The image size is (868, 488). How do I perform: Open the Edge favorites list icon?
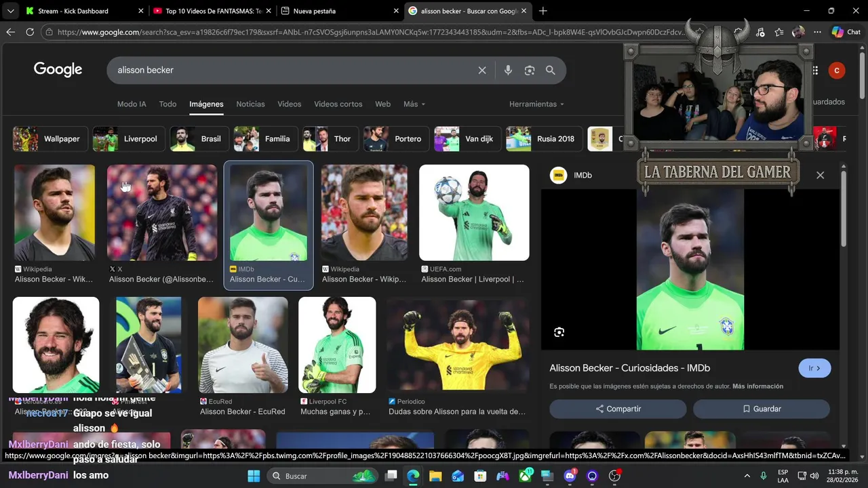[x=779, y=32]
